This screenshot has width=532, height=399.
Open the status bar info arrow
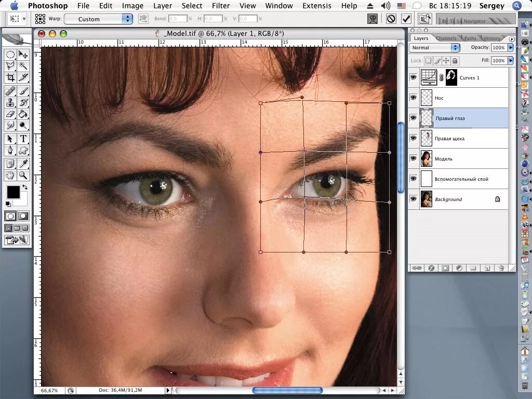pyautogui.click(x=168, y=390)
